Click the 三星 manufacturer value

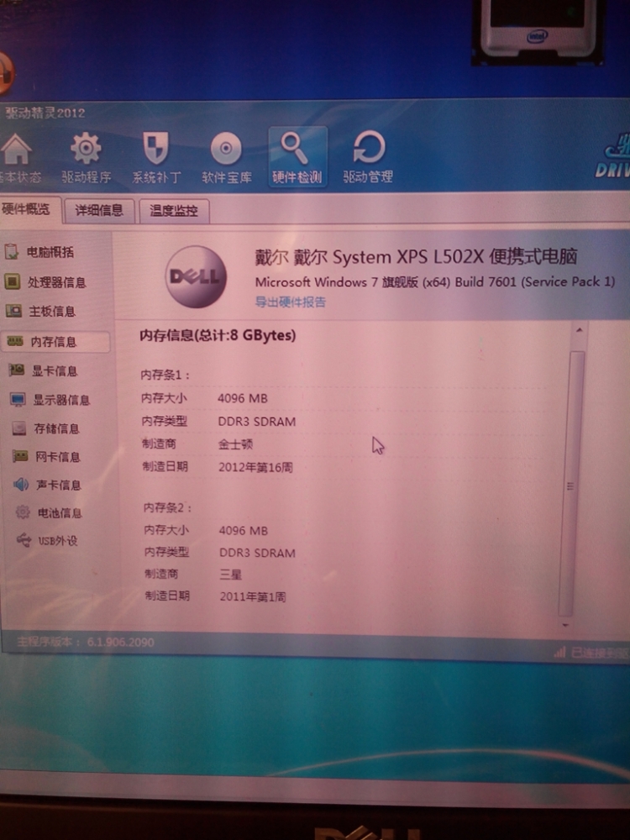coord(230,575)
